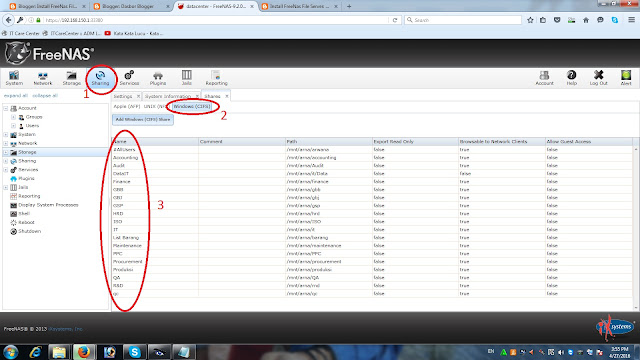This screenshot has height=360, width=640.
Task: Switch to the System Information tab
Action: pyautogui.click(x=168, y=96)
